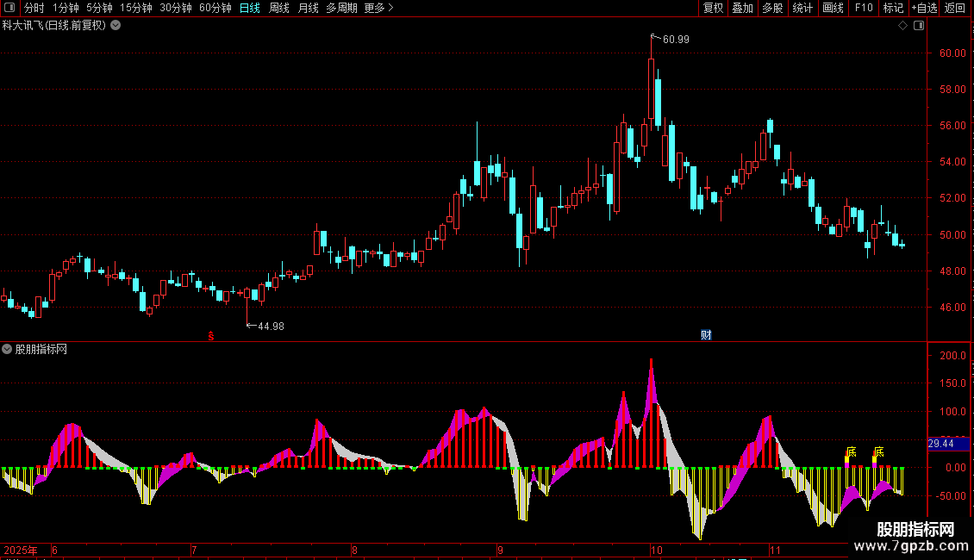This screenshot has height=560, width=974.
Task: Click the 叠加 overlay button
Action: coord(742,8)
